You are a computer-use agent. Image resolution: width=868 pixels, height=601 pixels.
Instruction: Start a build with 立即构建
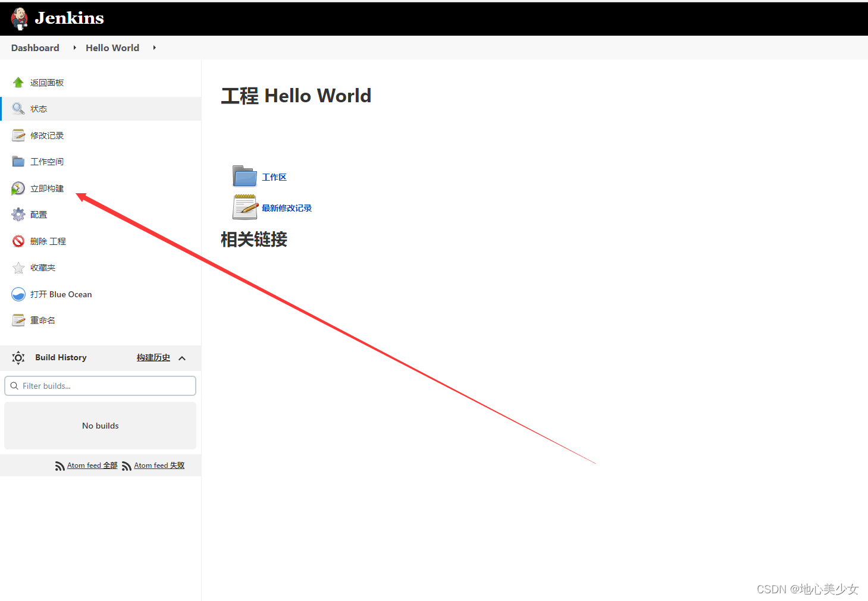[x=47, y=188]
